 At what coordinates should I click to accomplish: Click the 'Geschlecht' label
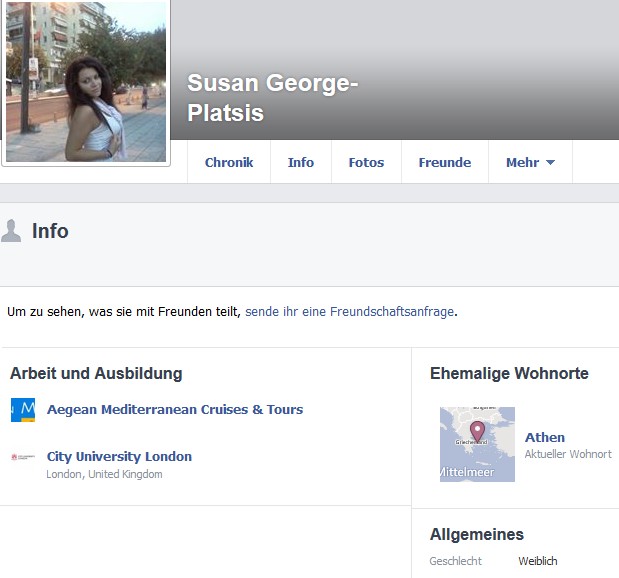coord(456,561)
